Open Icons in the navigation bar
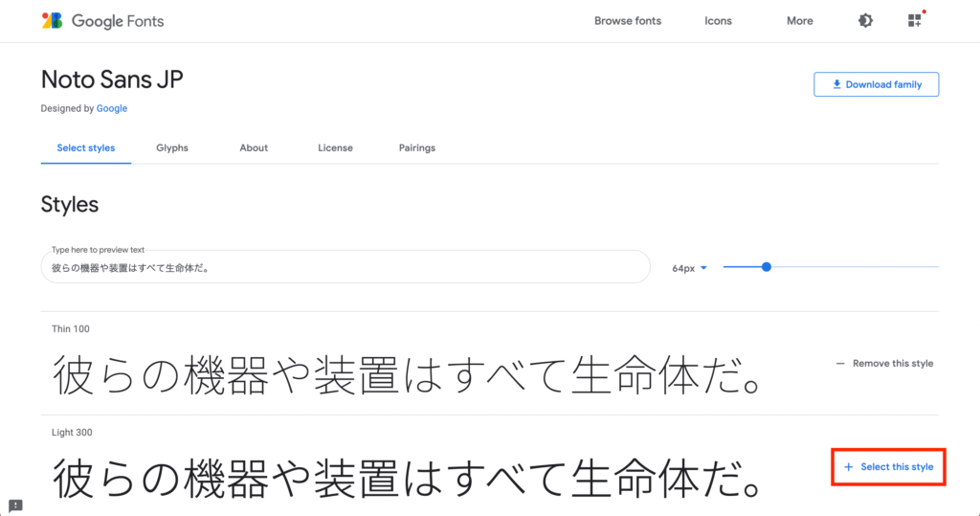Image resolution: width=980 pixels, height=516 pixels. coord(718,21)
